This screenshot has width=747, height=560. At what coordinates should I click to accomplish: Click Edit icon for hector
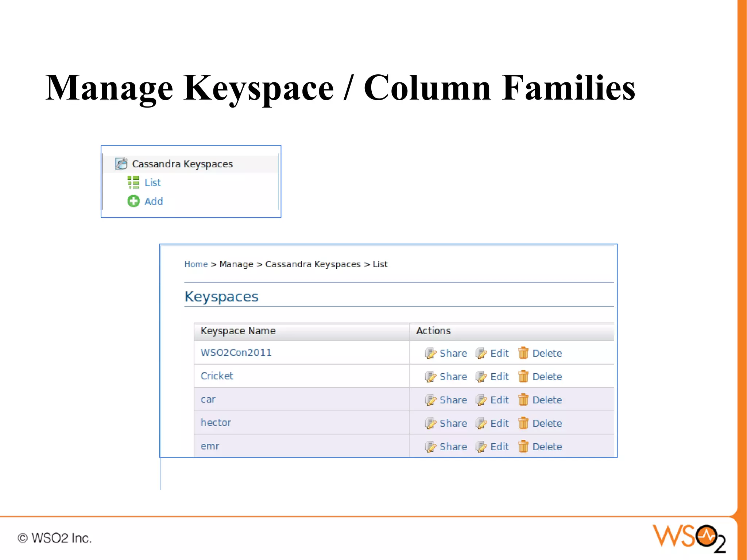[481, 423]
